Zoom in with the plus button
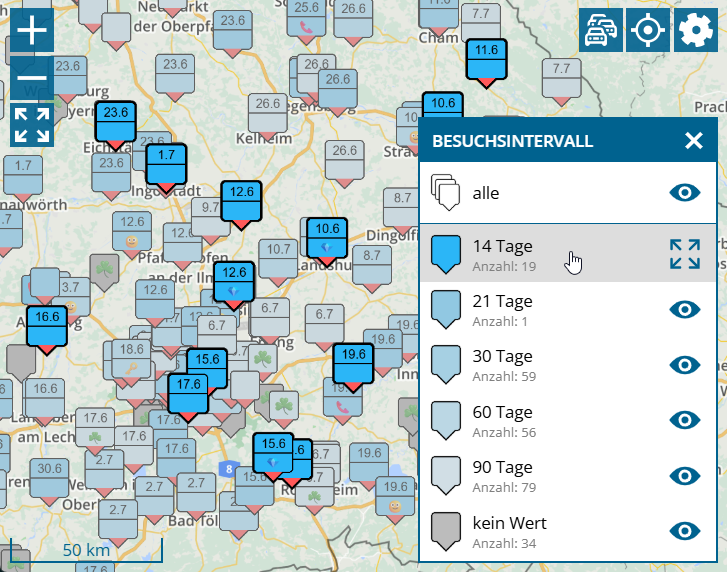727x572 pixels. pos(32,30)
